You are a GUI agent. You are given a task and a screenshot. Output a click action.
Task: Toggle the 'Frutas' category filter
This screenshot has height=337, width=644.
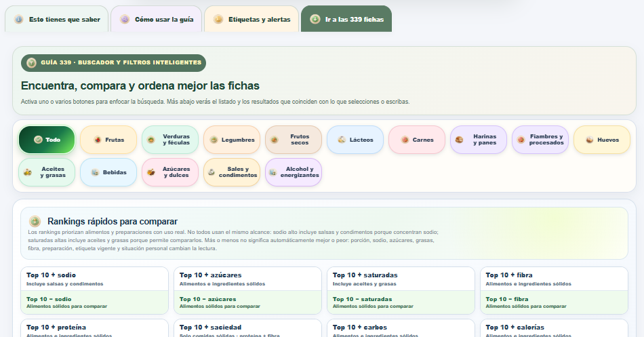108,140
